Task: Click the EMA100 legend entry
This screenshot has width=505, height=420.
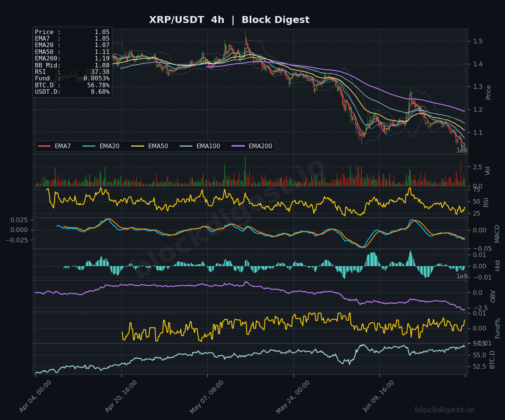Action: pyautogui.click(x=200, y=146)
